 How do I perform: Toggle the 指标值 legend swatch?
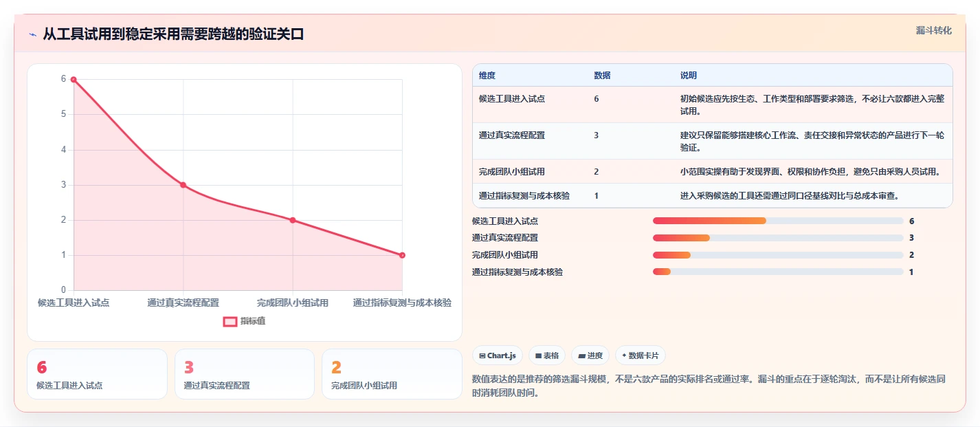pyautogui.click(x=230, y=321)
